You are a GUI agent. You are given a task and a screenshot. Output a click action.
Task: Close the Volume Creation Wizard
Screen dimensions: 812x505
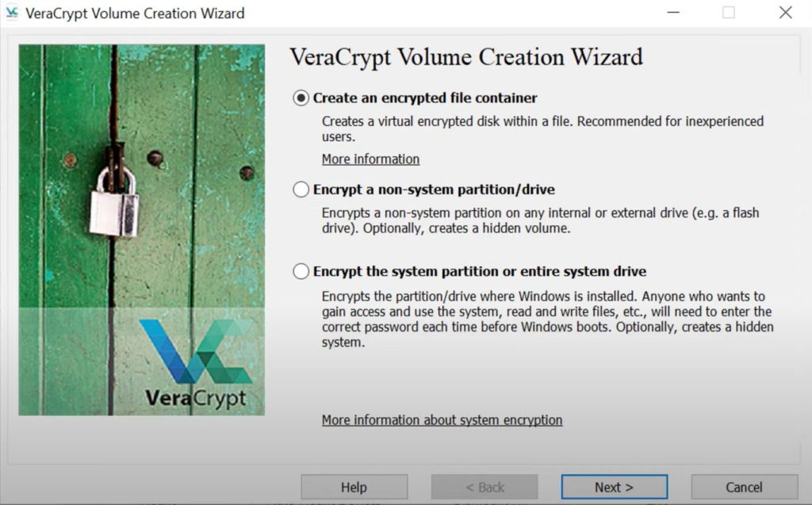coord(785,13)
